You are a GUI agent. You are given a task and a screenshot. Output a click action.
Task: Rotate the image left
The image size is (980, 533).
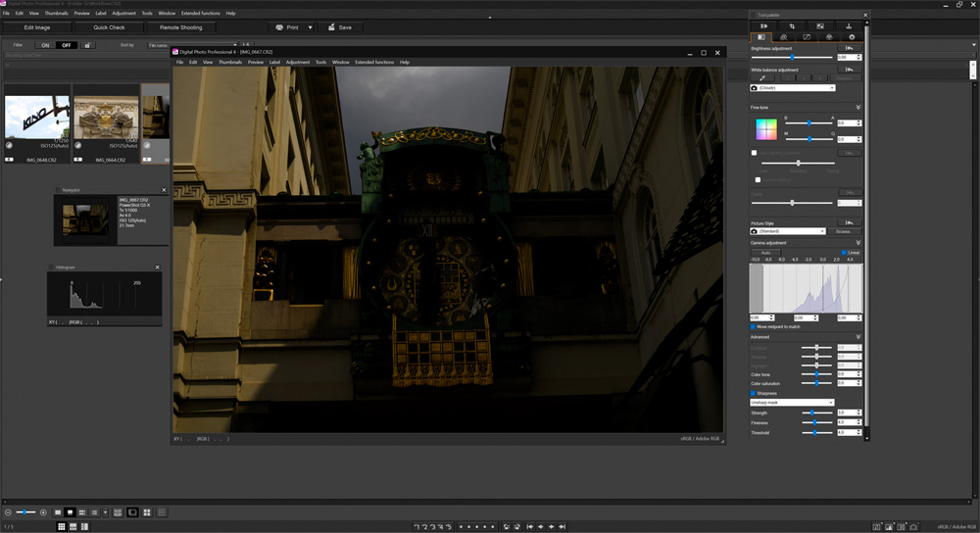click(507, 527)
